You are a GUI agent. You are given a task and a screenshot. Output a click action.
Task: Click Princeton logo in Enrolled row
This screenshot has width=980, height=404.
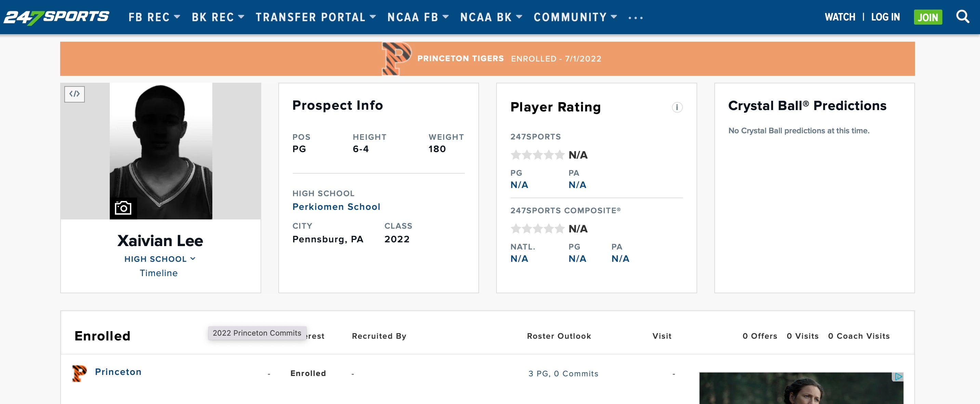pyautogui.click(x=79, y=373)
